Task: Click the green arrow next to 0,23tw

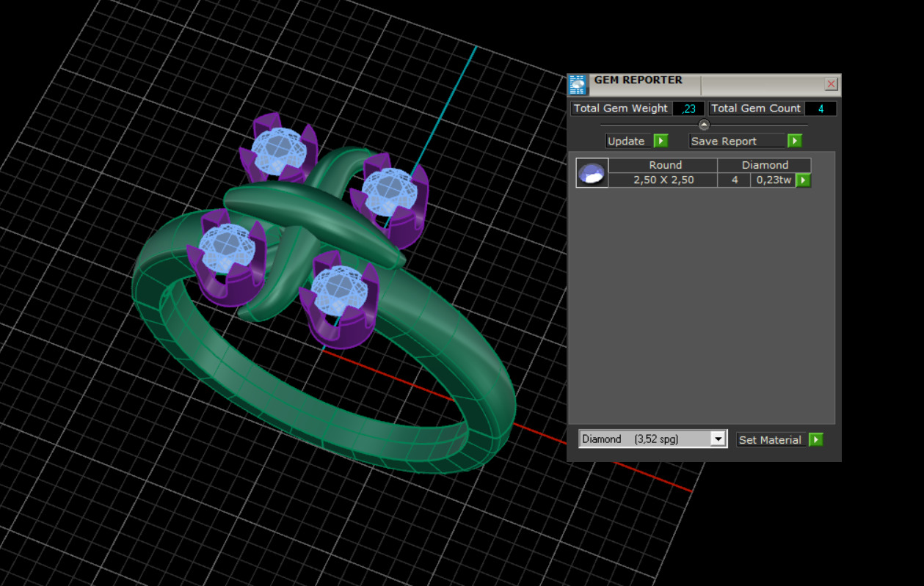Action: 803,180
